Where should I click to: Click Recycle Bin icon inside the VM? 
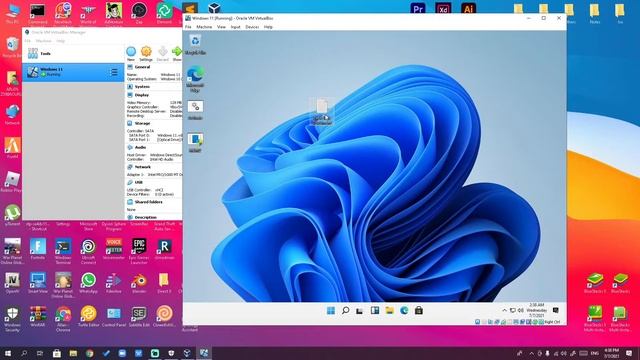tap(195, 44)
